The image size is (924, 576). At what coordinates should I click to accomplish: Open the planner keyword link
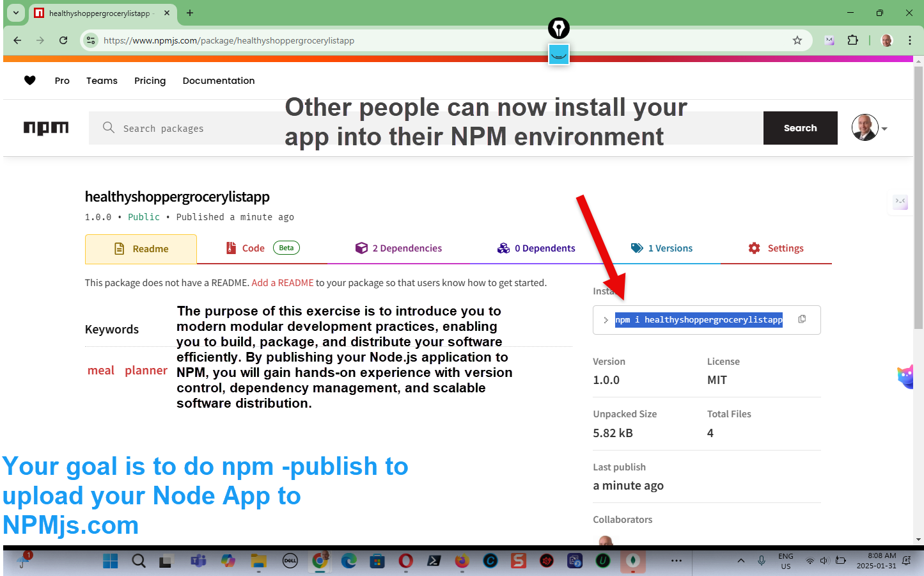[146, 371]
